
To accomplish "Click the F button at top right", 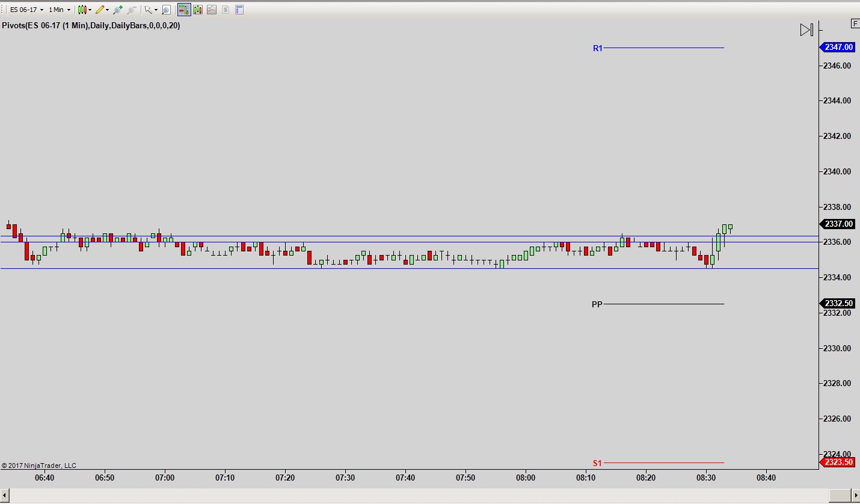I will (x=855, y=23).
